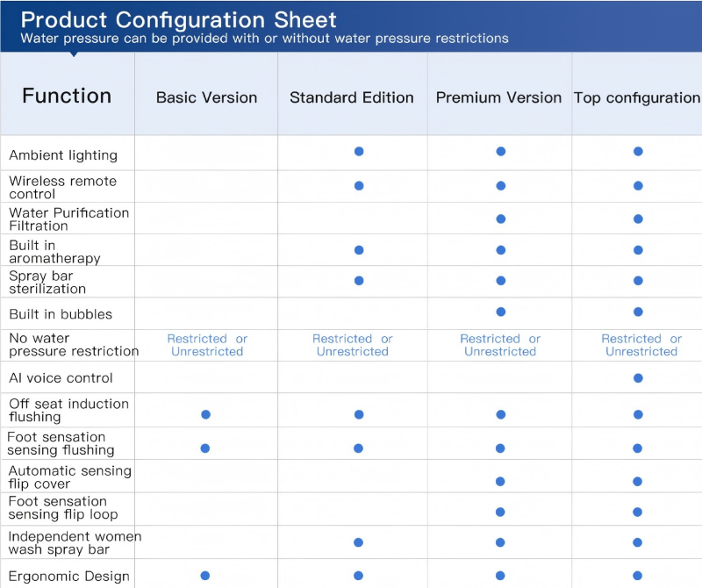The height and width of the screenshot is (588, 702).
Task: Click Ergonomic Design dot under Basic Version
Action: pos(204,576)
